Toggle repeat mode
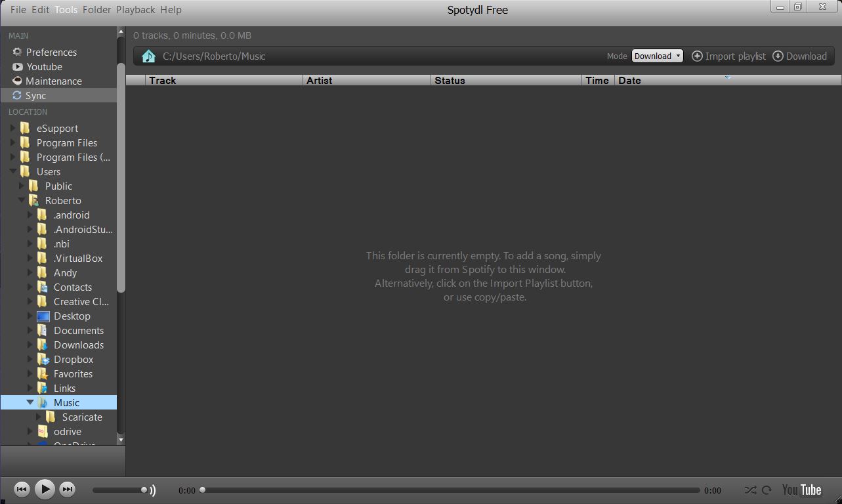This screenshot has width=842, height=504. [767, 490]
